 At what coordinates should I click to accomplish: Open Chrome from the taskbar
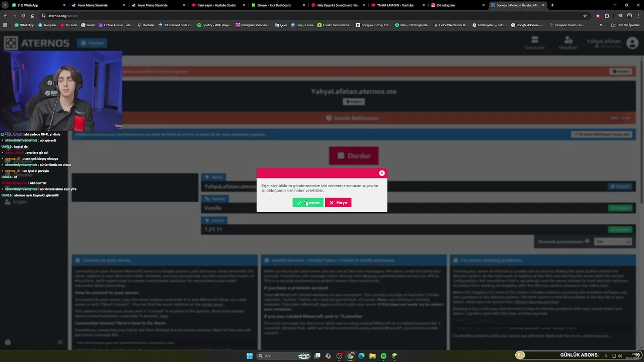pyautogui.click(x=351, y=356)
